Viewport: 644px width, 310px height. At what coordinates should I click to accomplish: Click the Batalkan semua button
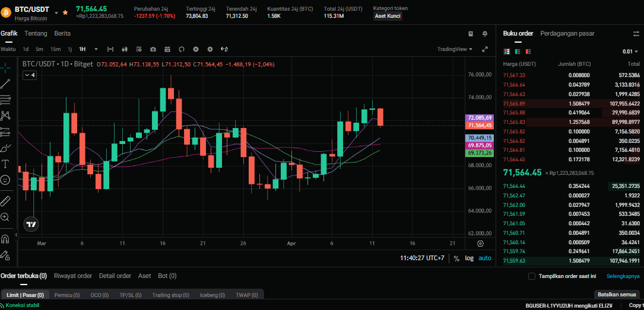tap(616, 295)
